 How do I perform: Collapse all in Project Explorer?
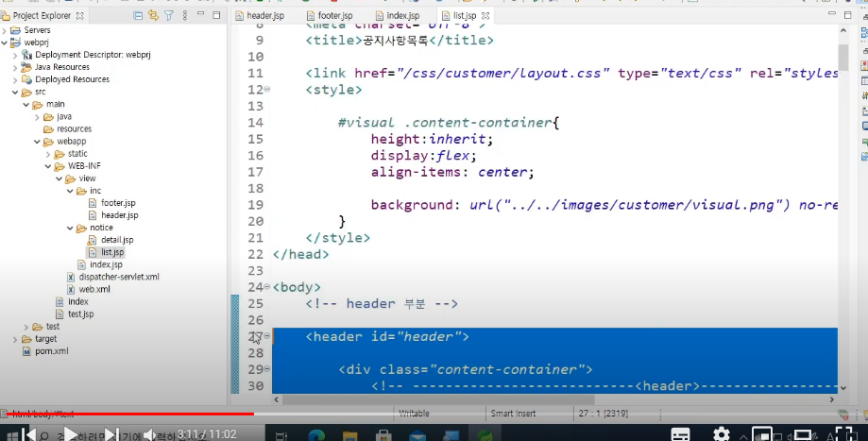tap(138, 15)
